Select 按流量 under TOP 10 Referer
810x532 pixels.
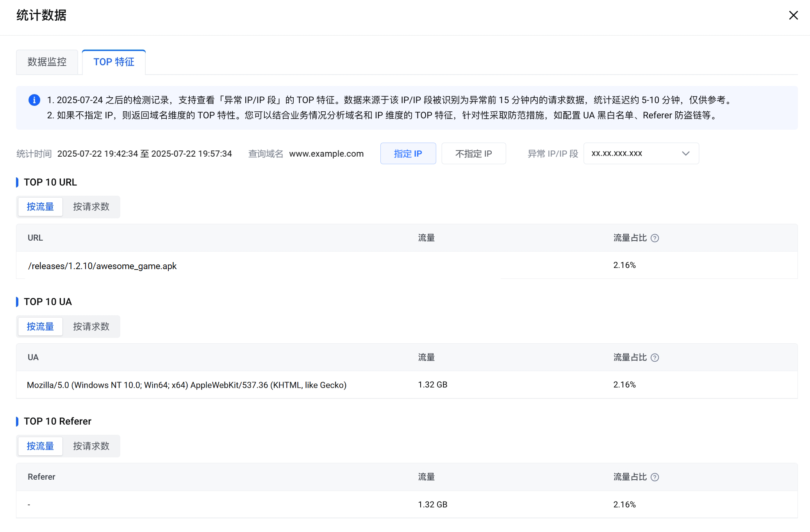[40, 446]
